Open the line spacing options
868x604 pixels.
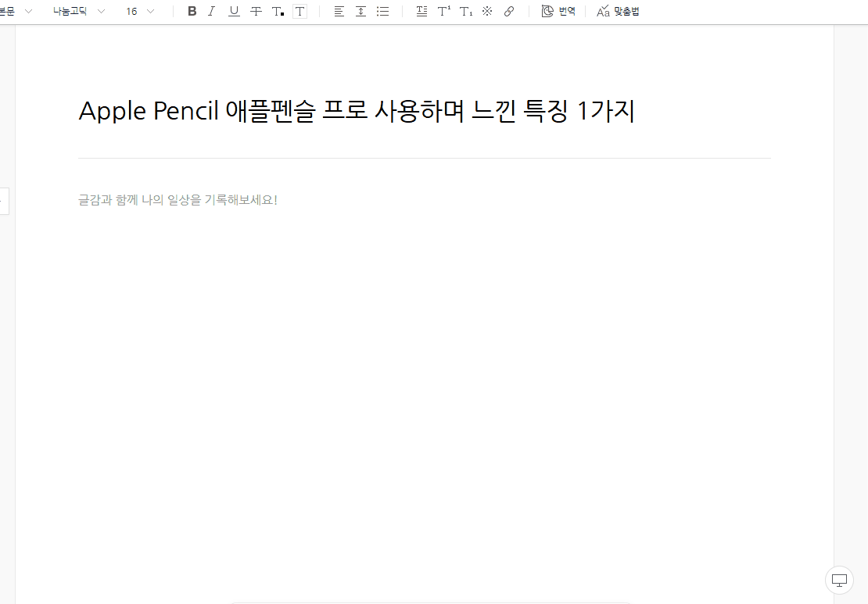tap(361, 11)
